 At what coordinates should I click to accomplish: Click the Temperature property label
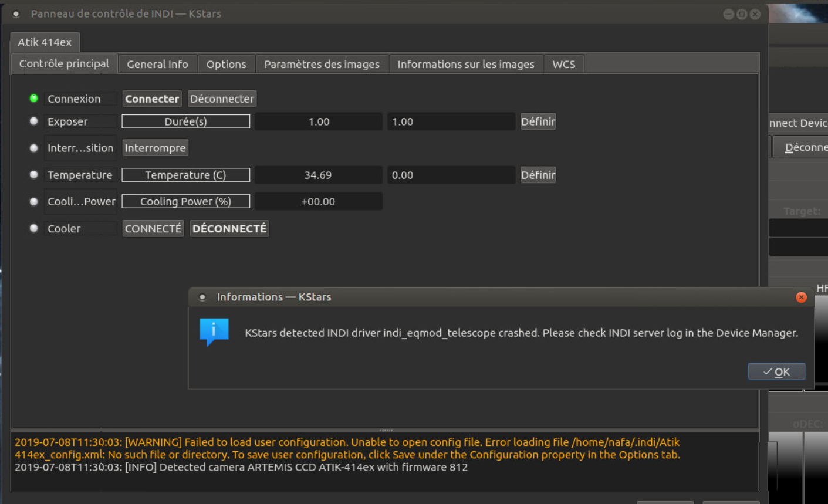tap(80, 175)
